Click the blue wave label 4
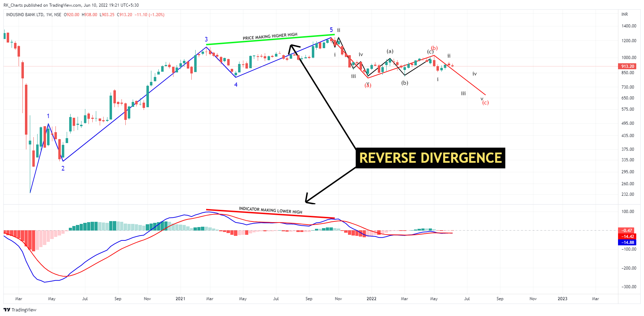 point(236,85)
